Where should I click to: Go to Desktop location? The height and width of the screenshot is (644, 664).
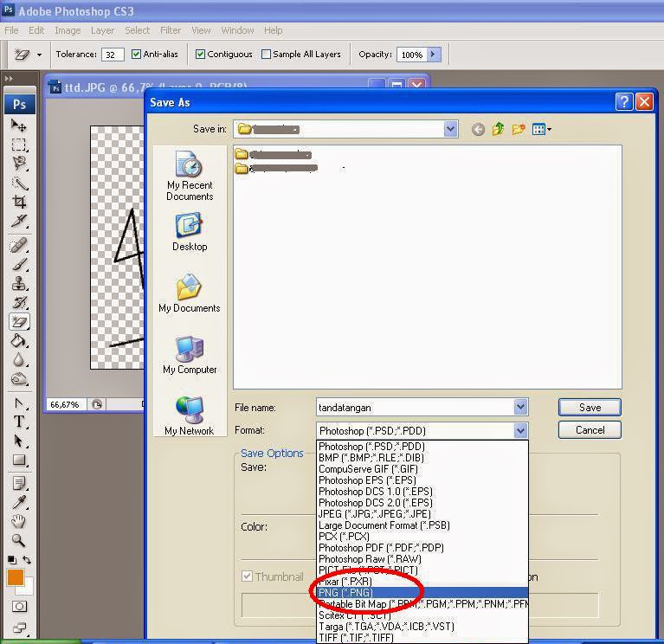click(x=190, y=232)
